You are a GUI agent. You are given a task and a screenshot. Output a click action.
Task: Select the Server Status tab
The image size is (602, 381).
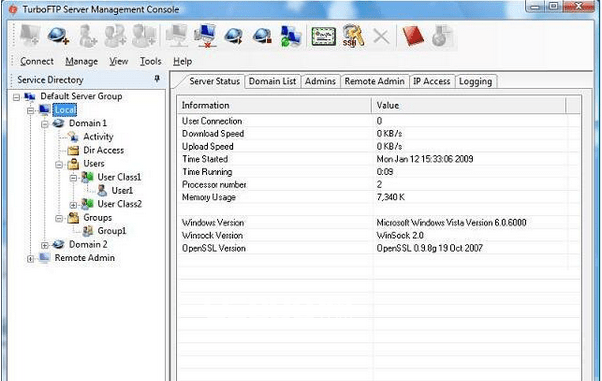coord(214,81)
